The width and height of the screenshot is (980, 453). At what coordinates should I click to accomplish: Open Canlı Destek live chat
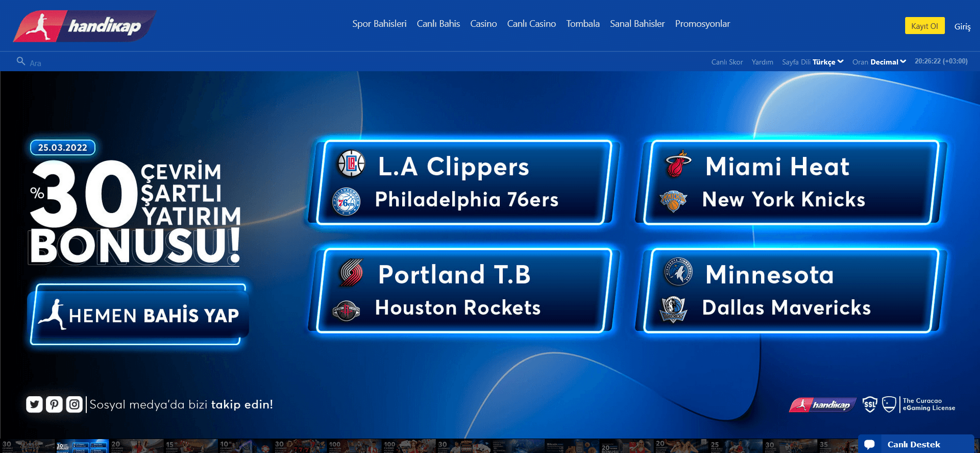click(916, 444)
